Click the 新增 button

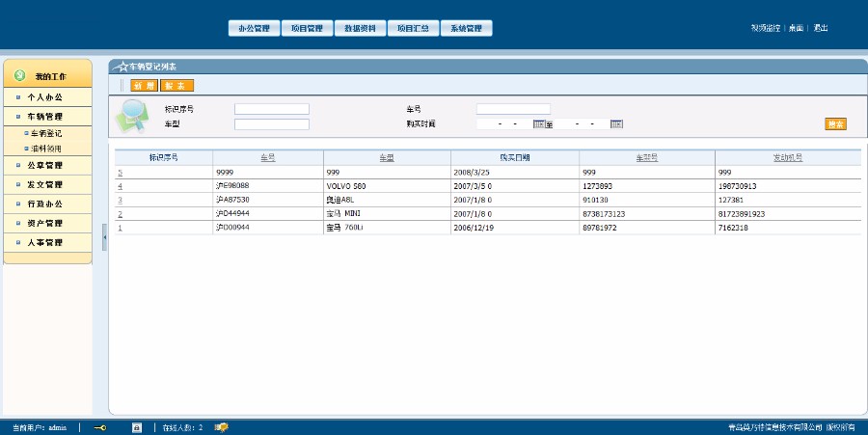[x=145, y=86]
